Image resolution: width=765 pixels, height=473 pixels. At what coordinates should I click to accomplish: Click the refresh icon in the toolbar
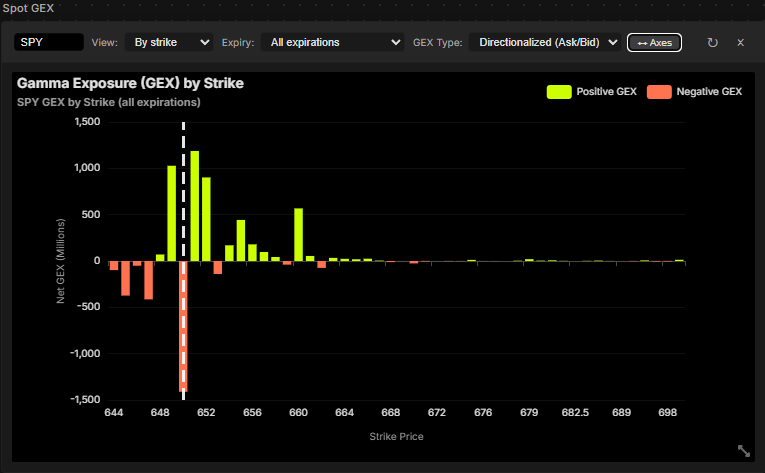point(712,43)
